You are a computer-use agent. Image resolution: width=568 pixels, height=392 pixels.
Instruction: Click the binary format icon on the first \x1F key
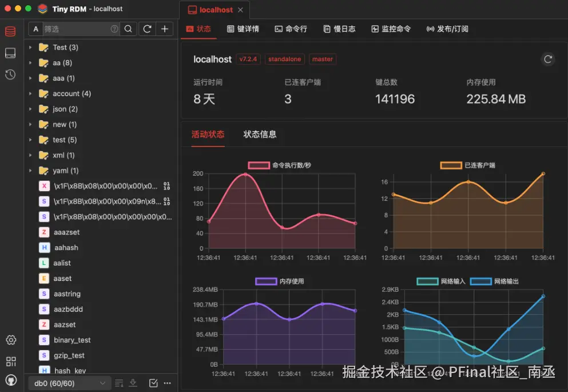pos(166,186)
